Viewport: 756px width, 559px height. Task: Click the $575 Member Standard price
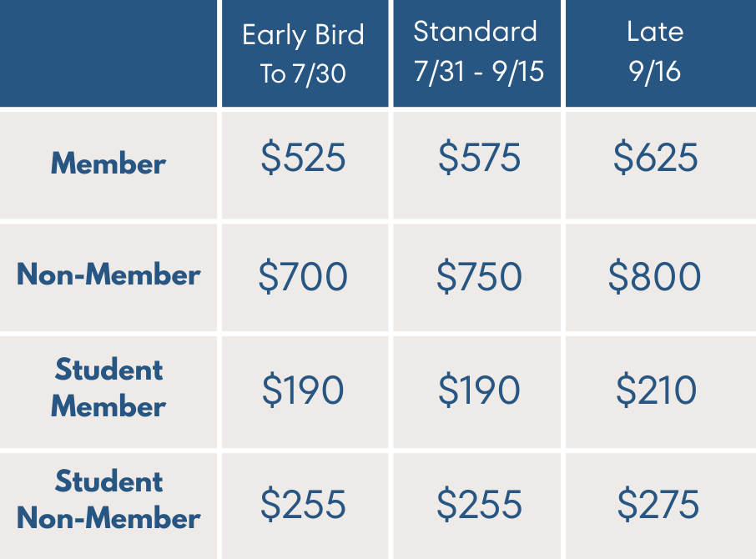[x=479, y=159]
